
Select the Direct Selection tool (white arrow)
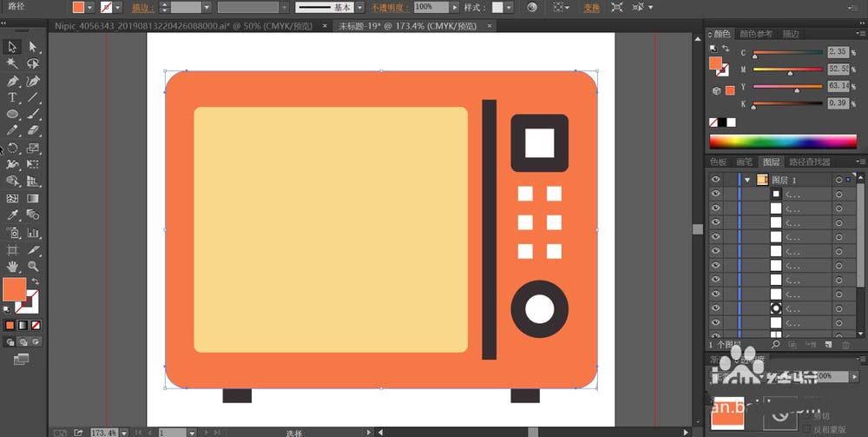pos(33,47)
